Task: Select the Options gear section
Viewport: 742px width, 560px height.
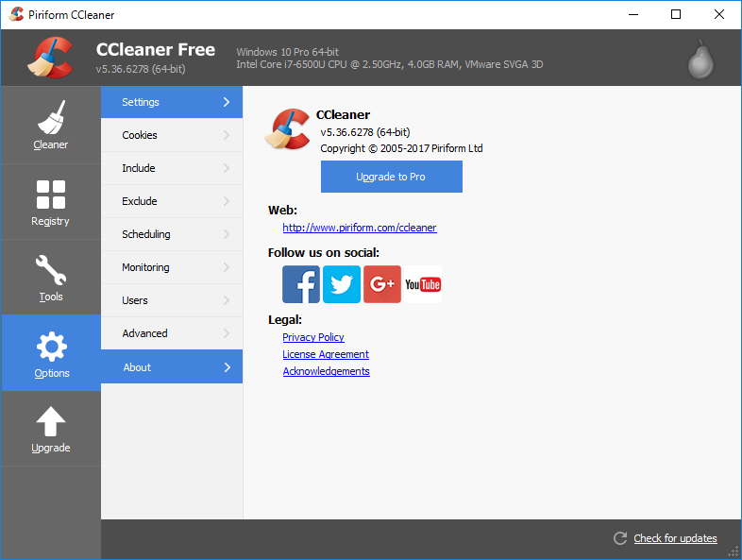Action: 51,353
